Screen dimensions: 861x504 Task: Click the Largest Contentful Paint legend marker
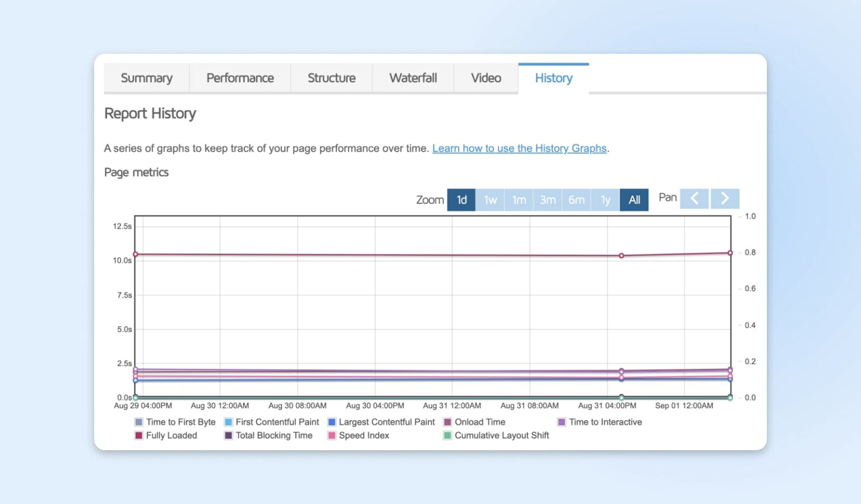331,422
